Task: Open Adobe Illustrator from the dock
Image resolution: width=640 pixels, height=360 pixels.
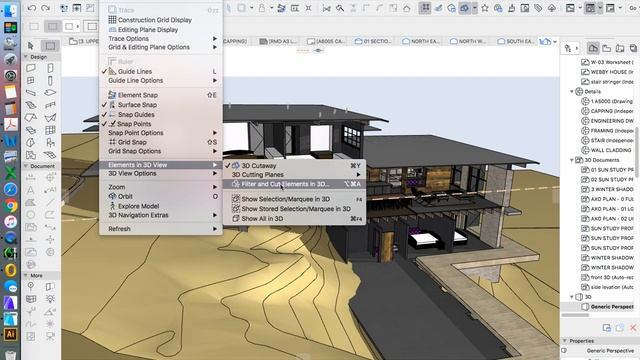Action: (x=10, y=334)
